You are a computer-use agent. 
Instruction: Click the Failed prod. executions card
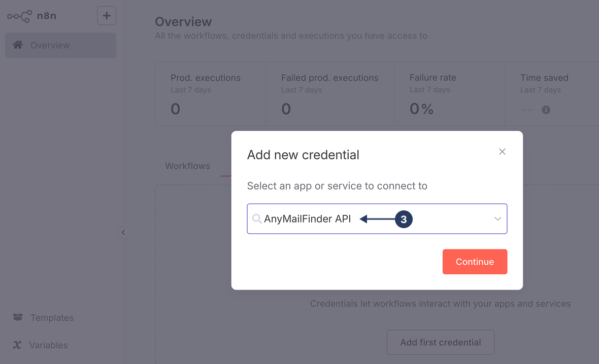[330, 94]
